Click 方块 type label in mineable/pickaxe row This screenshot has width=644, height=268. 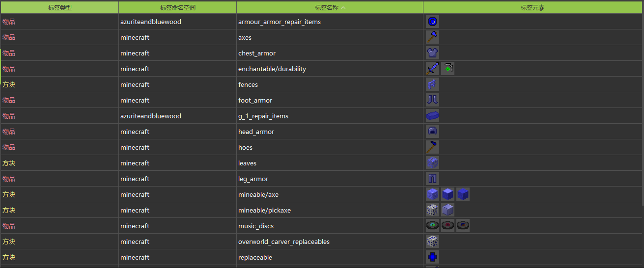9,210
